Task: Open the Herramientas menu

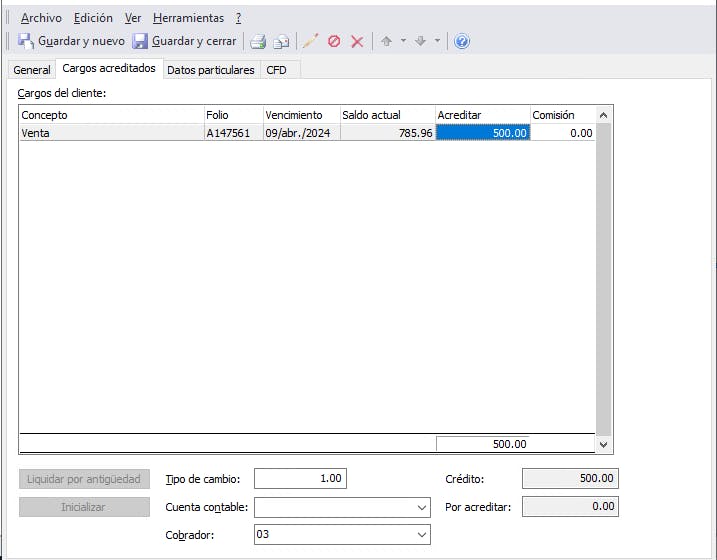Action: pos(188,18)
